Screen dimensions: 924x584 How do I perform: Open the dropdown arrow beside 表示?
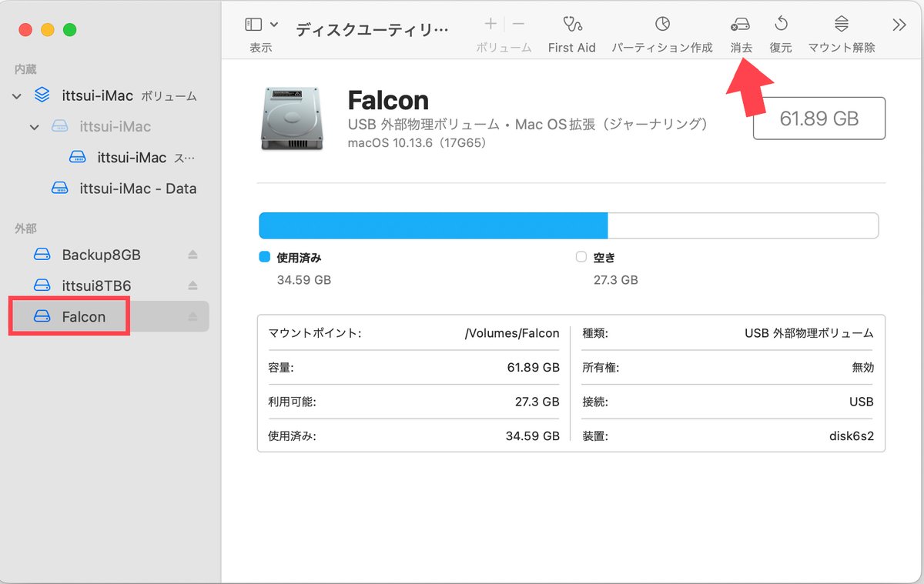[x=274, y=25]
